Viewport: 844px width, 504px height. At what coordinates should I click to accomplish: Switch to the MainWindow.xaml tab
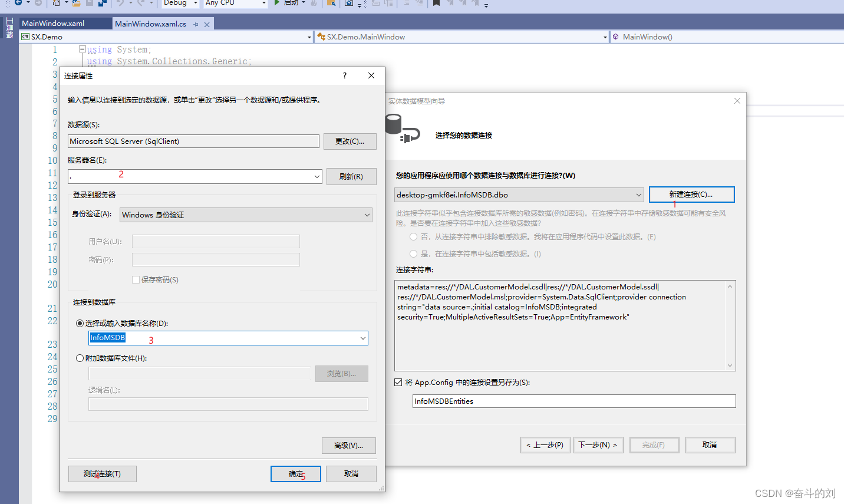(55, 24)
